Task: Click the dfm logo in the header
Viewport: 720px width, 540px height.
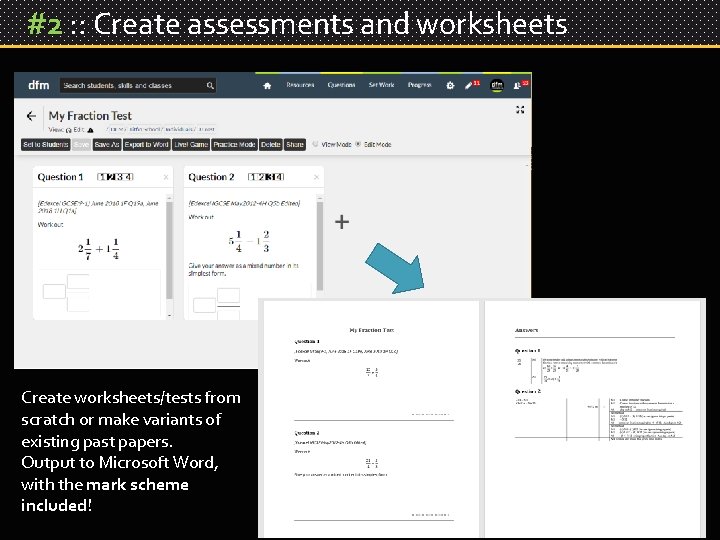Action: pos(39,85)
